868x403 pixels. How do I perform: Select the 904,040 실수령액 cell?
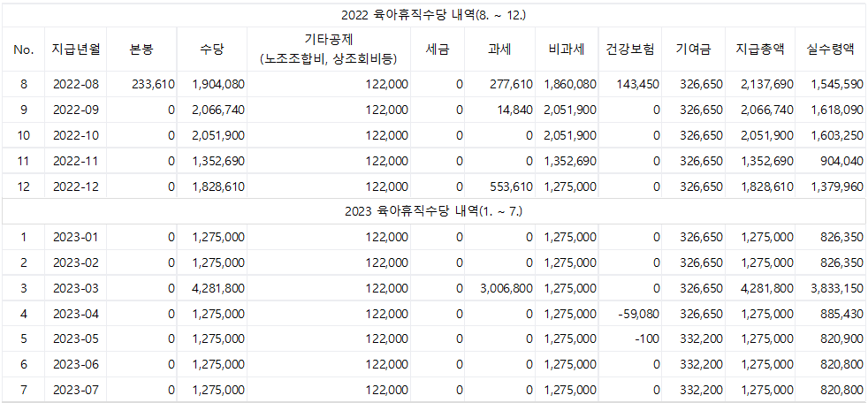(830, 161)
